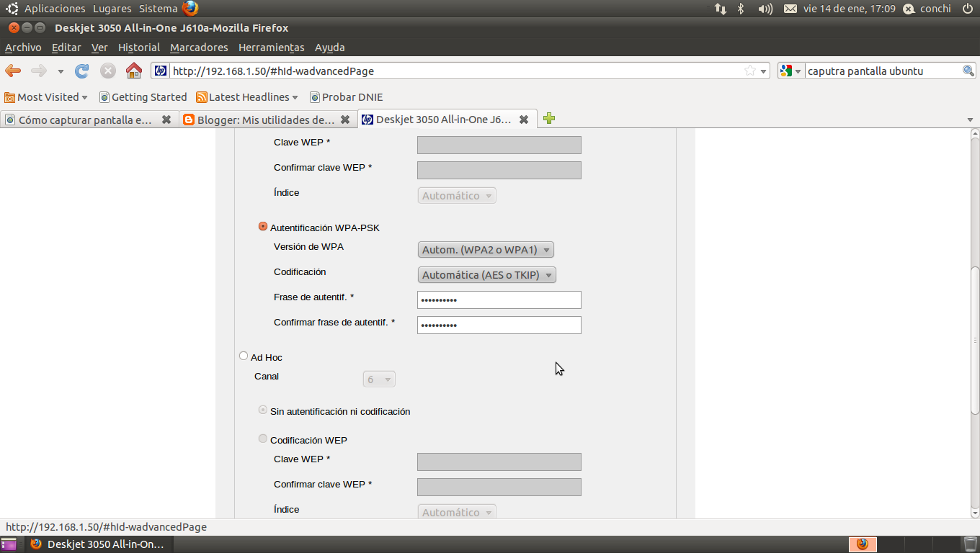Click the page scrollbar up arrow

point(975,134)
